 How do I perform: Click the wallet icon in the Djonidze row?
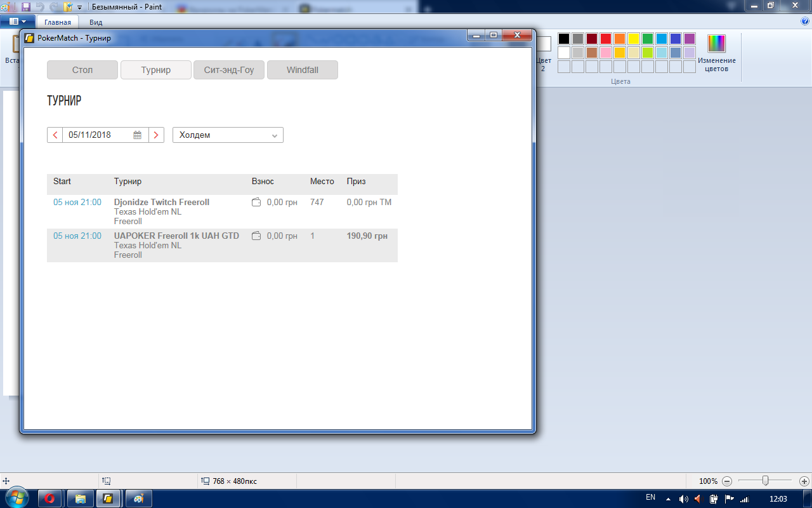[256, 202]
